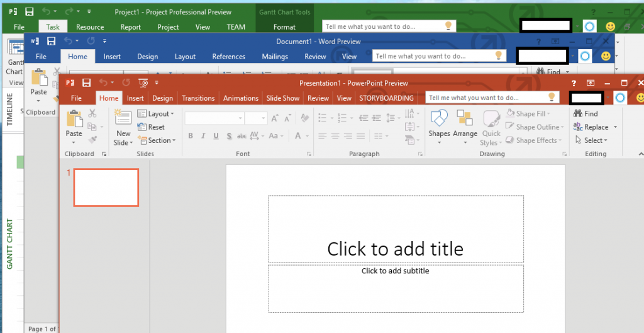The image size is (644, 333).
Task: Click Clear All Formatting eraser icon in PowerPoint
Action: 304,118
